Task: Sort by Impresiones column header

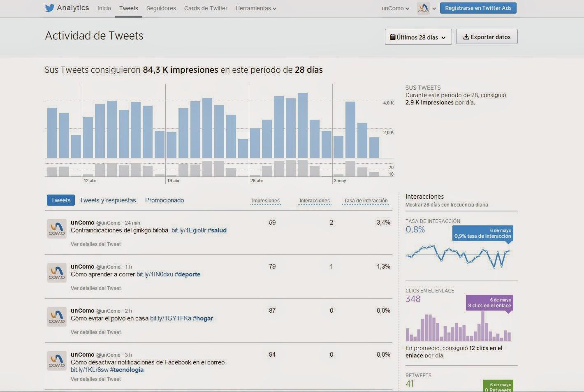Action: (266, 201)
